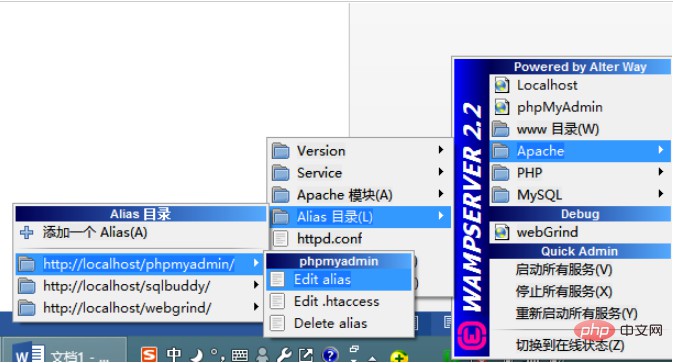Screen dimensions: 673x363
Task: Open the Service submenu in Apache
Action: tap(360, 172)
